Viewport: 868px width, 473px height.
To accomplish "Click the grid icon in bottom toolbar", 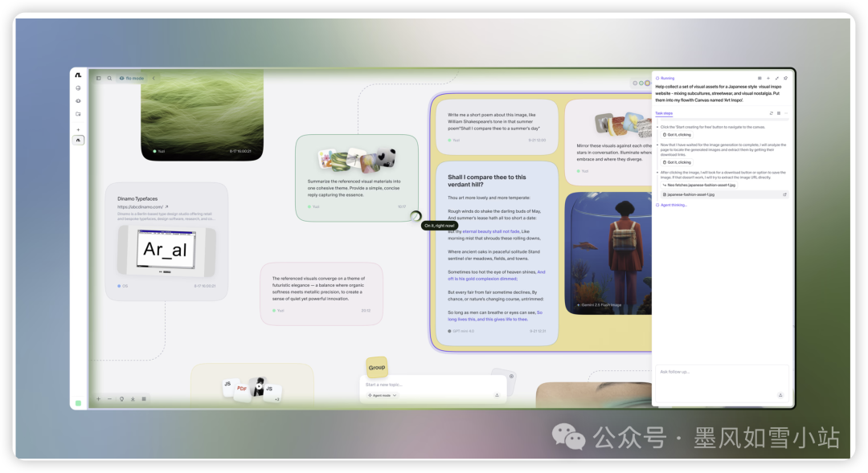I will click(144, 399).
